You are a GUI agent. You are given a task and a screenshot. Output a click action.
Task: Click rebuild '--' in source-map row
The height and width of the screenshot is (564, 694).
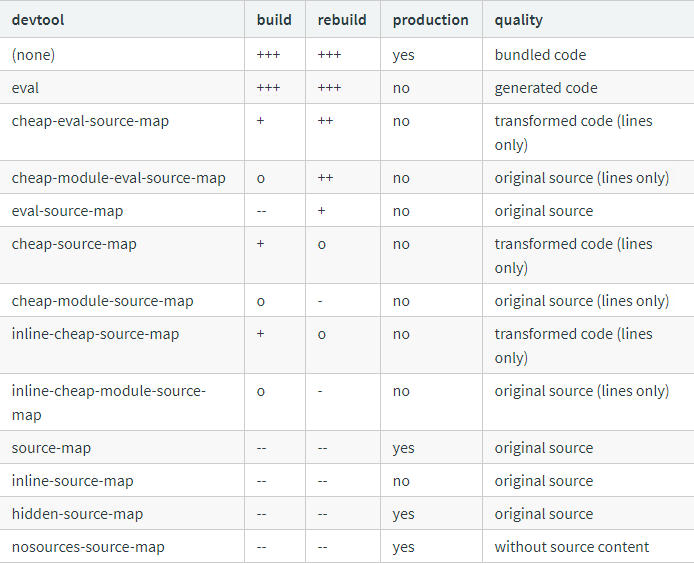[x=323, y=448]
